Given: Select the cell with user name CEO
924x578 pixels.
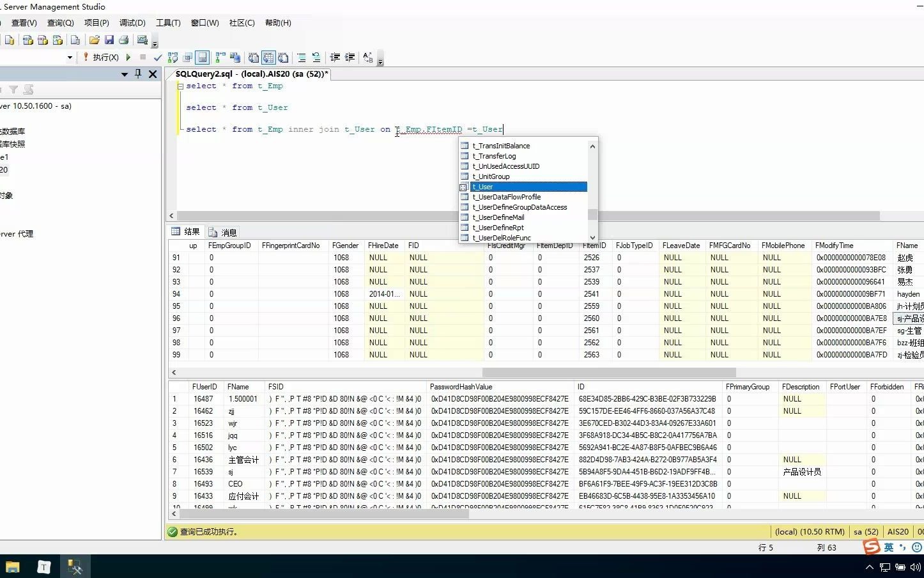Looking at the screenshot, I should 245,484.
